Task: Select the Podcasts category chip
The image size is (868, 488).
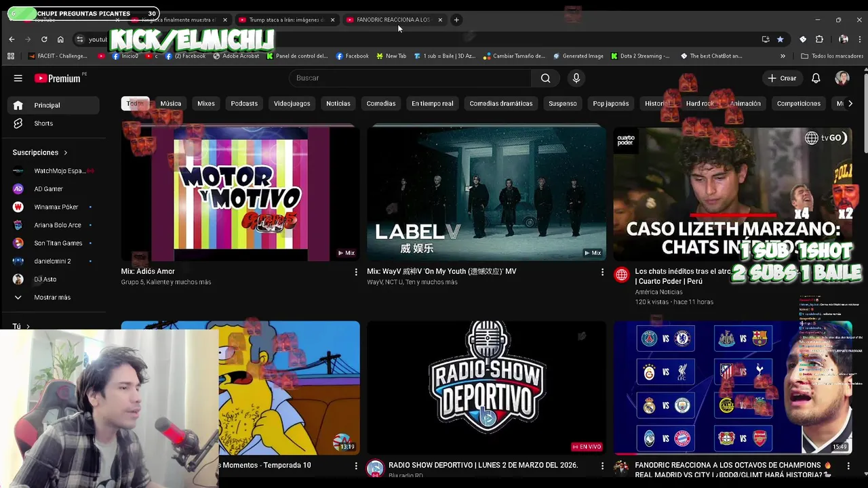Action: (x=244, y=104)
